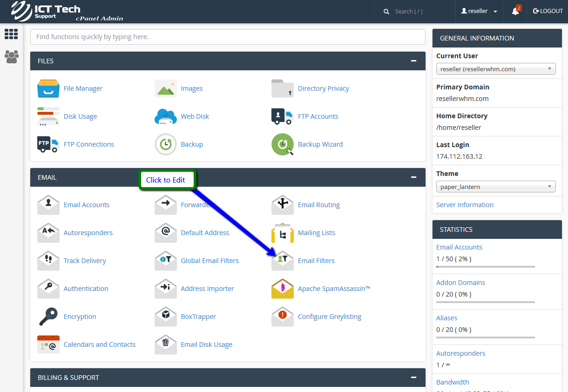Open the Current User dropdown

click(x=496, y=69)
